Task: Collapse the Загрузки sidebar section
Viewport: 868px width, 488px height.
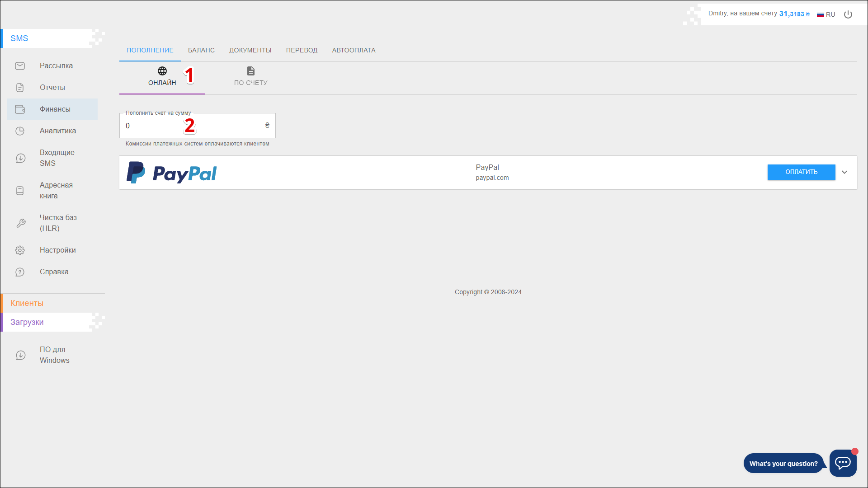Action: coord(27,322)
